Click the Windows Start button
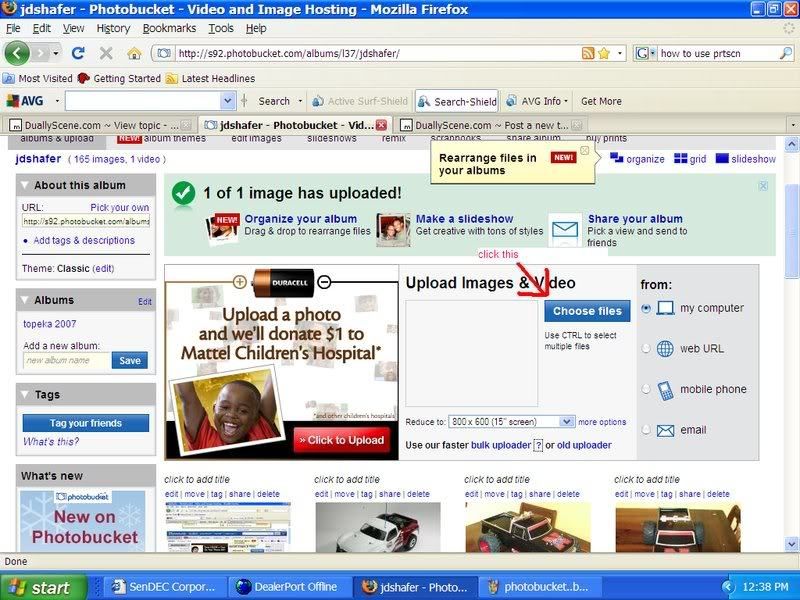The width and height of the screenshot is (800, 600). [37, 587]
